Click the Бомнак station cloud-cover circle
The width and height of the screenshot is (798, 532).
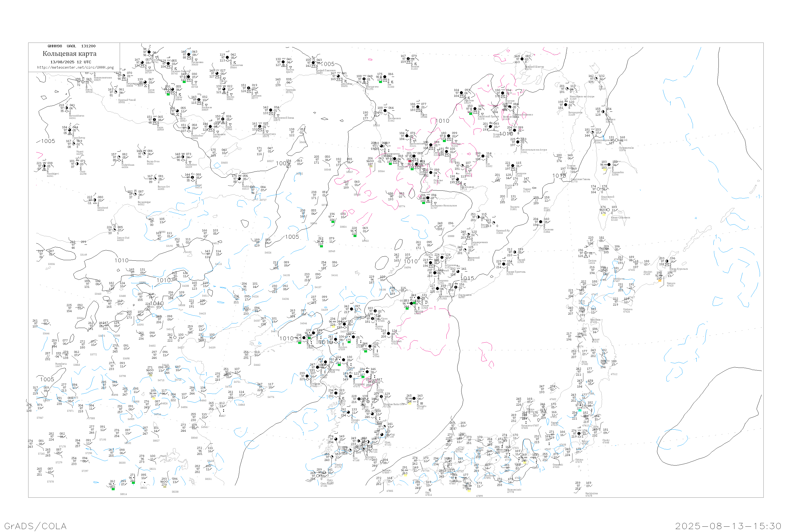pos(408,59)
